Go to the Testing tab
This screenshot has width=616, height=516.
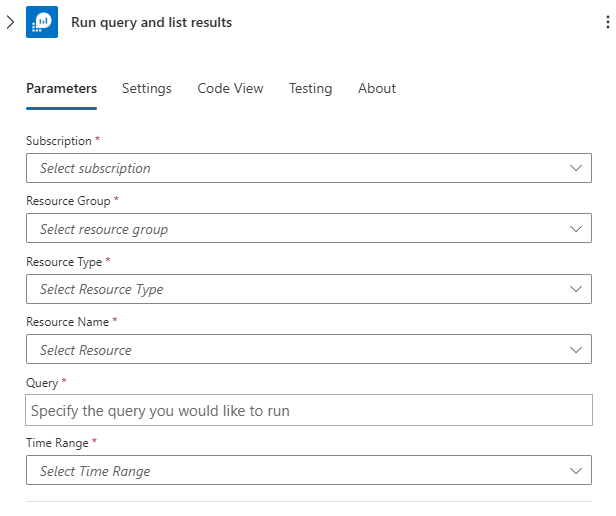pos(310,88)
